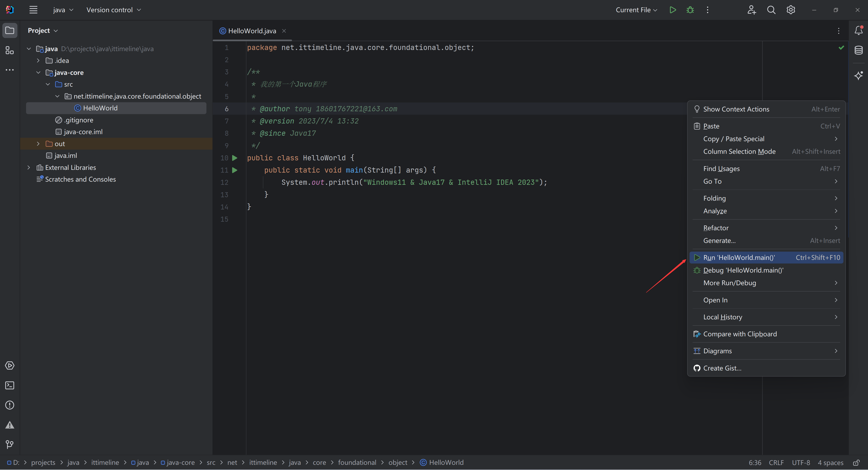Collapse the java root project node
Viewport: 868px width, 470px height.
pos(29,49)
